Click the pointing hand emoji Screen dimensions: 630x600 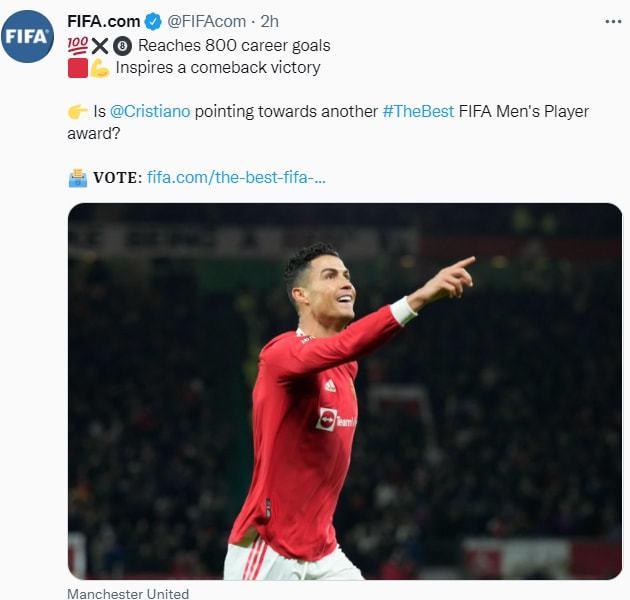tap(78, 112)
